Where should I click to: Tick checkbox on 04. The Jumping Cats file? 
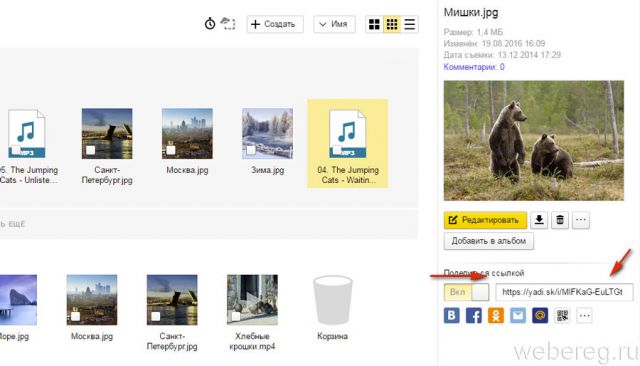coord(337,150)
